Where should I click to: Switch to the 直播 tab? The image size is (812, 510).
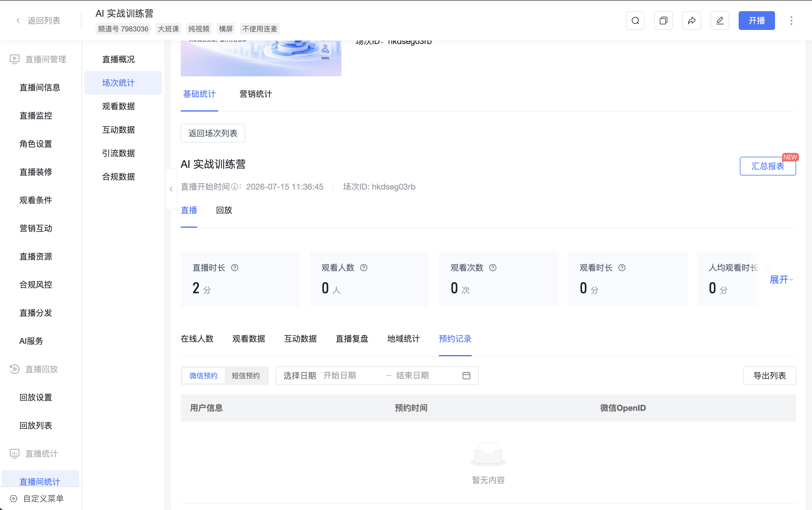[189, 210]
